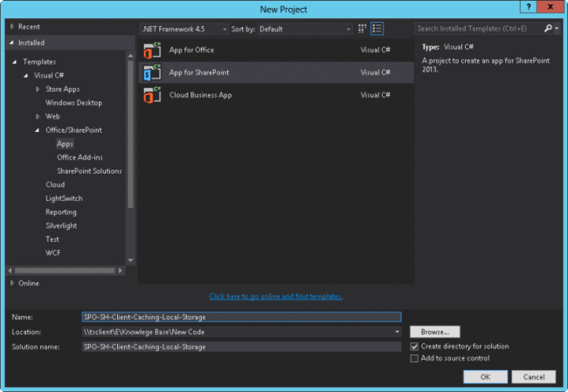
Task: Collapse the Templates tree node
Action: point(15,62)
